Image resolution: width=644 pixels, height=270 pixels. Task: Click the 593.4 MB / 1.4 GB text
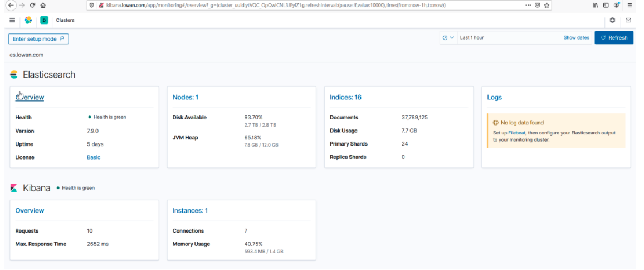point(264,252)
